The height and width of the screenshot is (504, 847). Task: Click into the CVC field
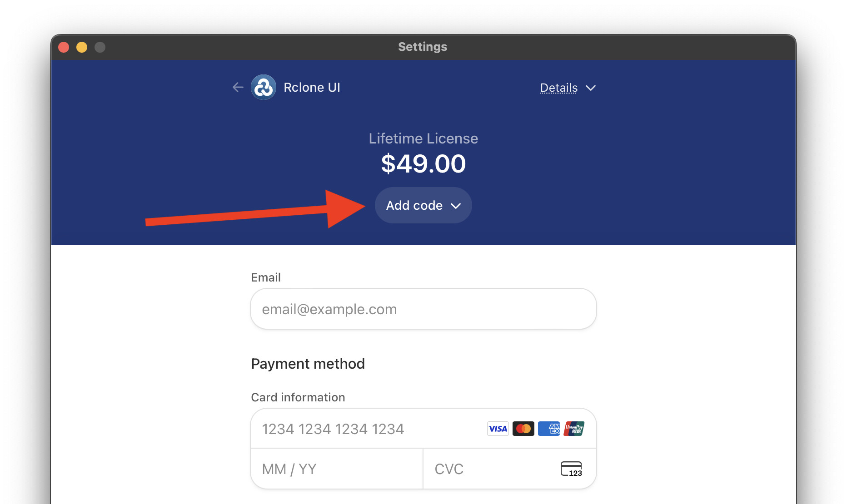point(491,469)
